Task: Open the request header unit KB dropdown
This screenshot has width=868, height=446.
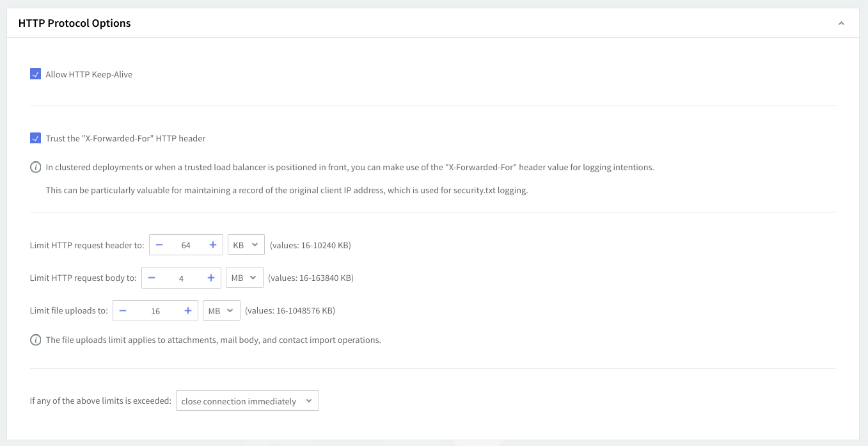Action: coord(246,245)
